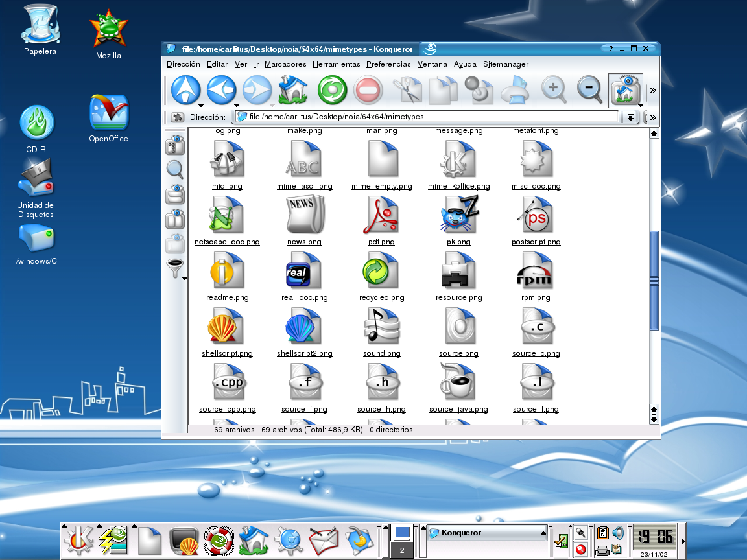Viewport: 747px width, 560px height.
Task: Clear the location bar with eraser icon
Action: click(x=177, y=117)
